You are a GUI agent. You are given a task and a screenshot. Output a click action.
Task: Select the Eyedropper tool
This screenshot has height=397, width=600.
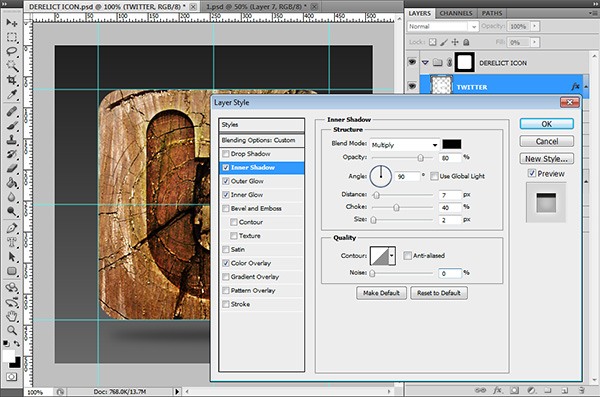[x=12, y=95]
